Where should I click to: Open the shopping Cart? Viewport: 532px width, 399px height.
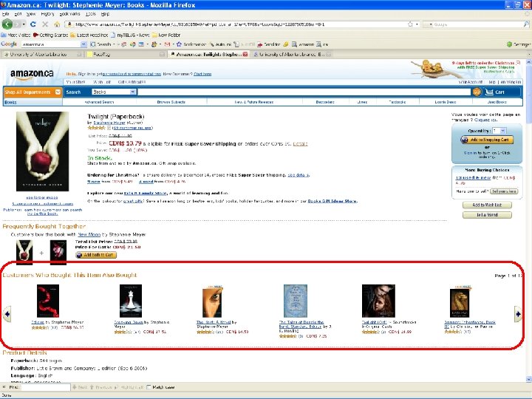[495, 92]
